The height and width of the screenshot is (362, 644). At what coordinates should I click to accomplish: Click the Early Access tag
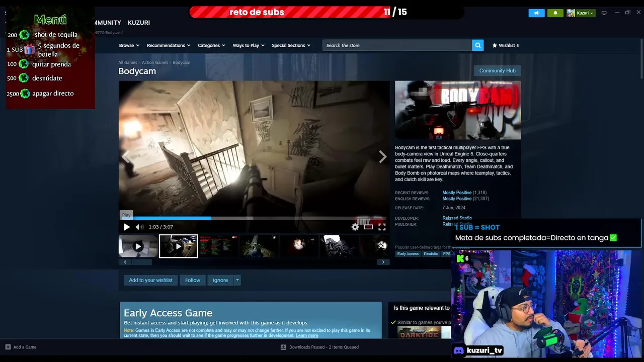408,254
